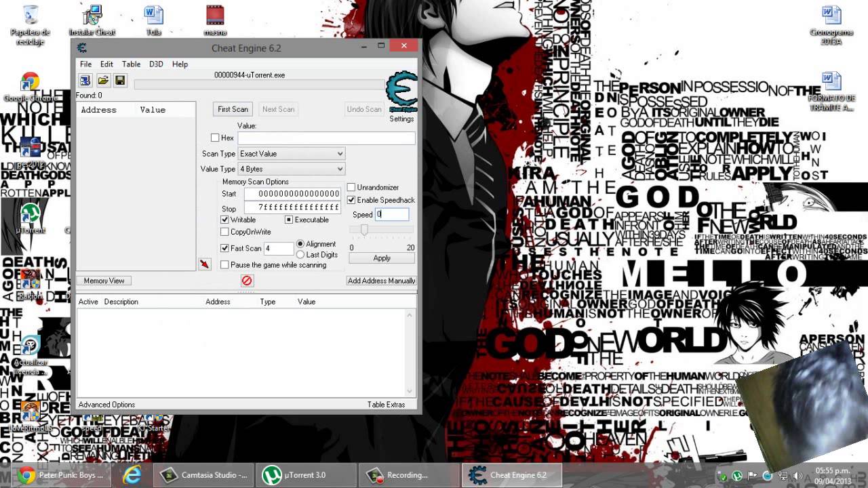Open FORMATO DE TRAMITE document icon
The width and height of the screenshot is (868, 488).
pyautogui.click(x=831, y=91)
